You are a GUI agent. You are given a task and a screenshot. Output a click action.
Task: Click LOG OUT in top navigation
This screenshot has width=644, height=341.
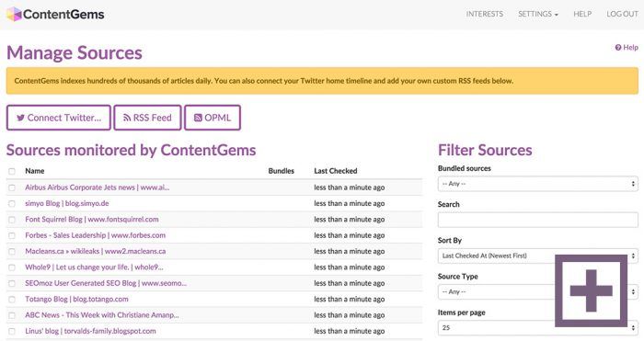(622, 14)
